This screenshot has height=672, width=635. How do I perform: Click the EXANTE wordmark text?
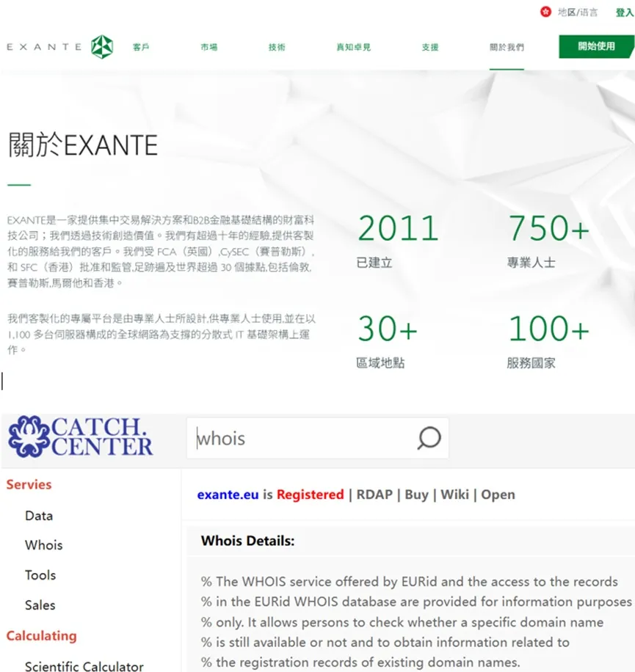tap(44, 47)
